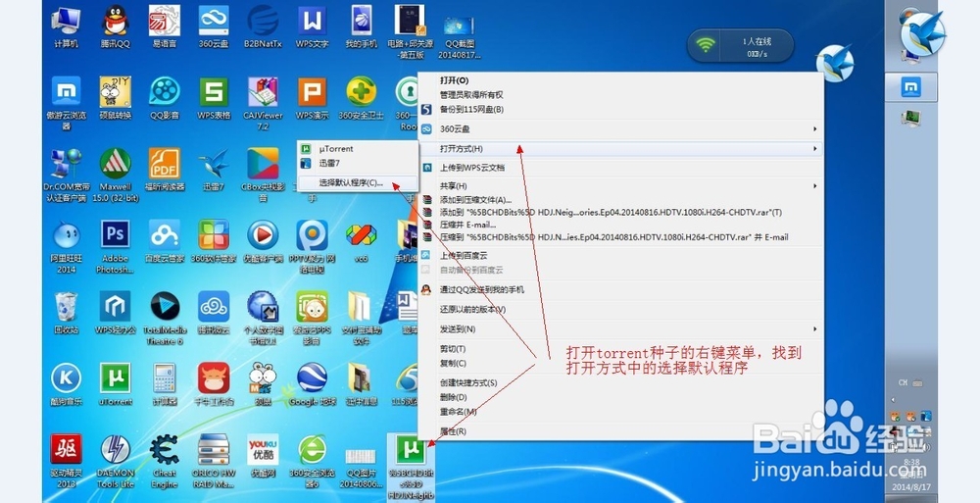Launch 福昕阅读器 PDF icon

tap(165, 170)
